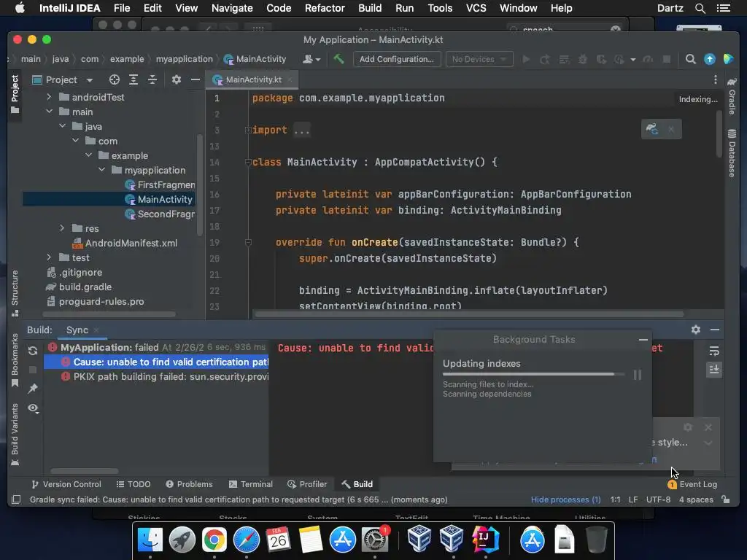This screenshot has height=560, width=747.
Task: Open editor tabs three-dot menu
Action: tap(715, 79)
